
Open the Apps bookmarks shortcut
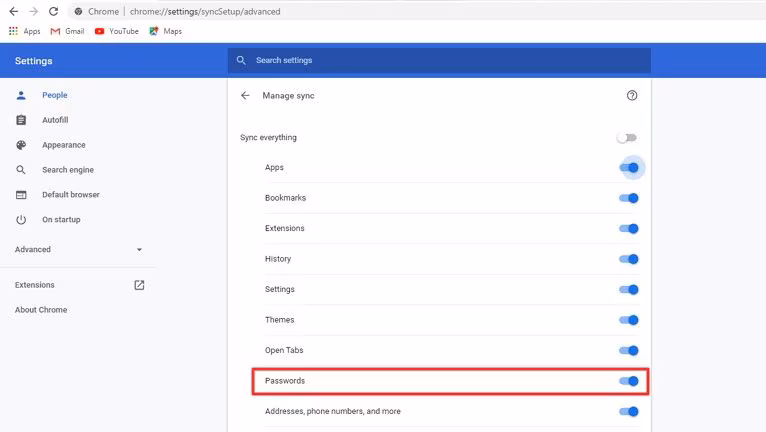pyautogui.click(x=24, y=31)
